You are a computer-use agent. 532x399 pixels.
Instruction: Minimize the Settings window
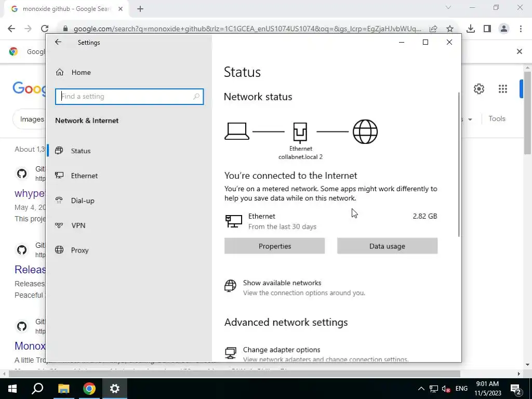coord(402,42)
